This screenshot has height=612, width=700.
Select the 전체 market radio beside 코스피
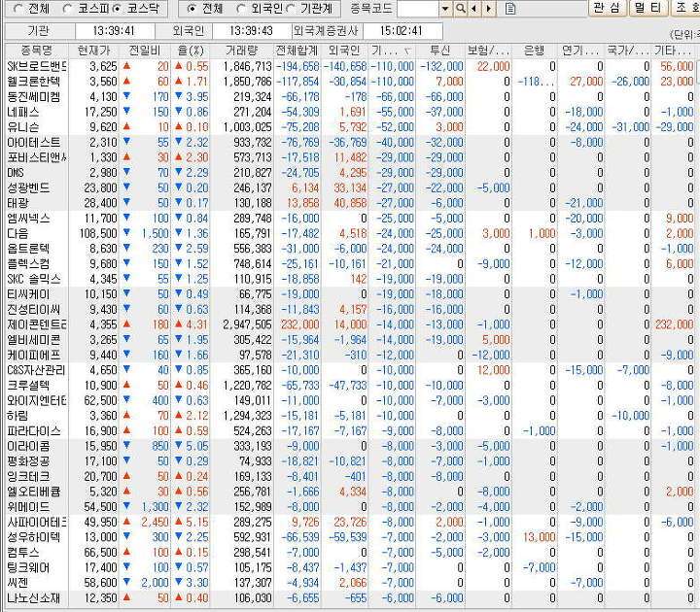pos(18,9)
